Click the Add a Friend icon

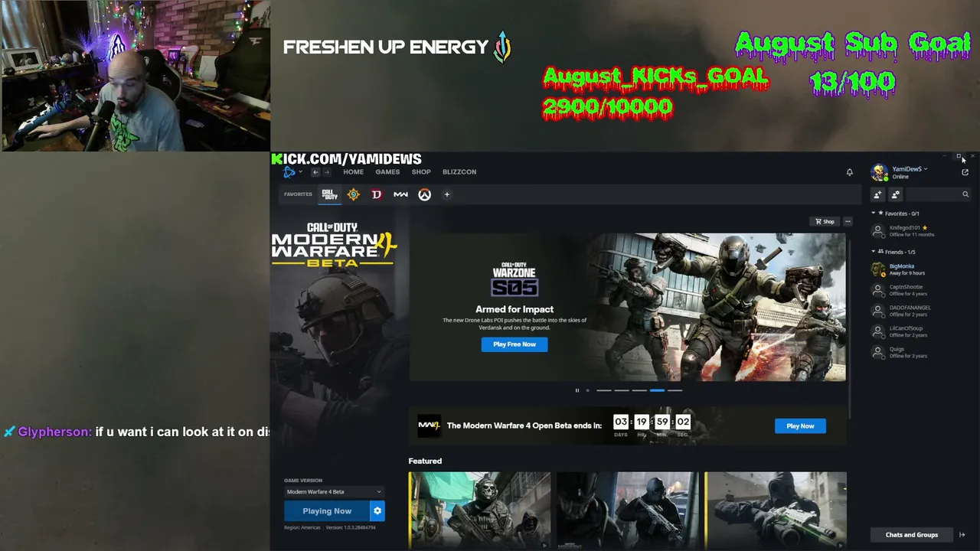(x=877, y=194)
